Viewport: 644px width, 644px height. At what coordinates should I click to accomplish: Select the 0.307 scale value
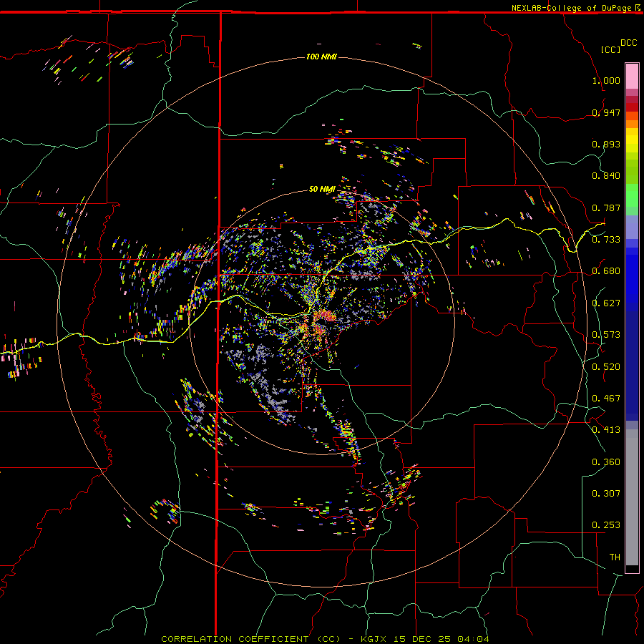click(x=606, y=494)
